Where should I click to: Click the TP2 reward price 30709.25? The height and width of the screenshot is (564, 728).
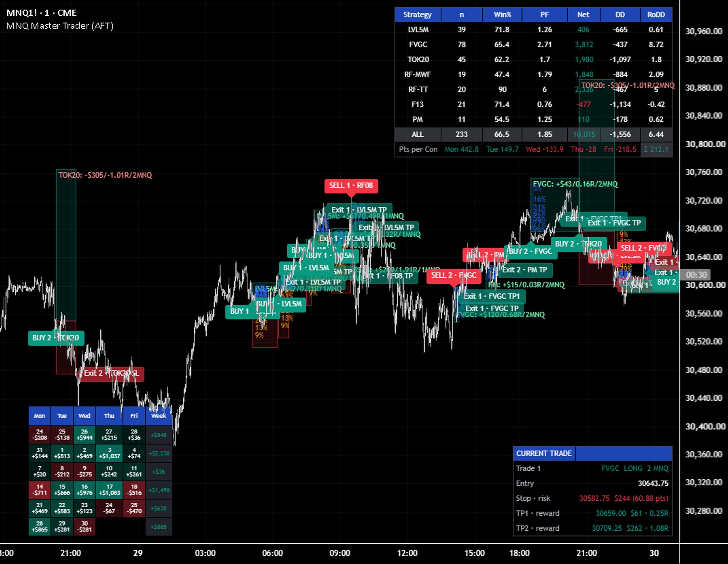click(607, 528)
